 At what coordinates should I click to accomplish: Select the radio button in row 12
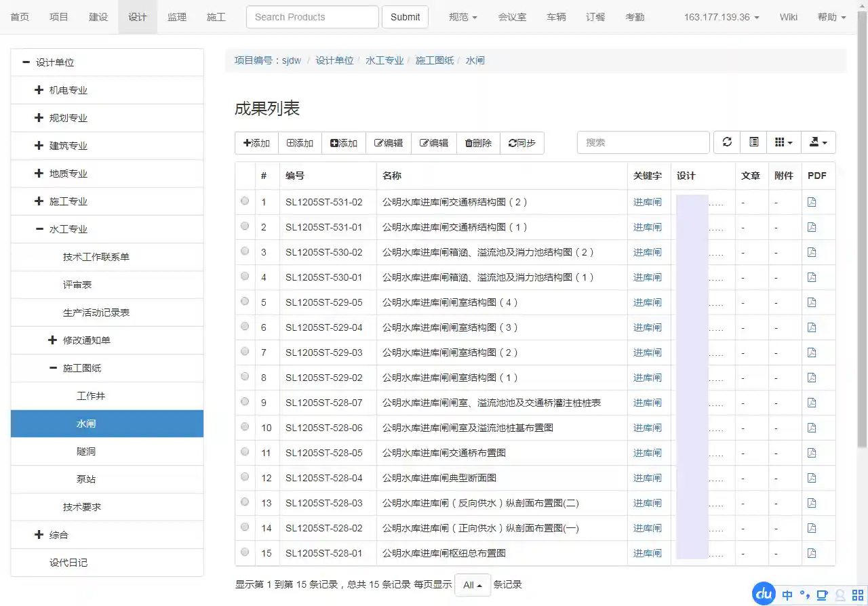(x=245, y=477)
